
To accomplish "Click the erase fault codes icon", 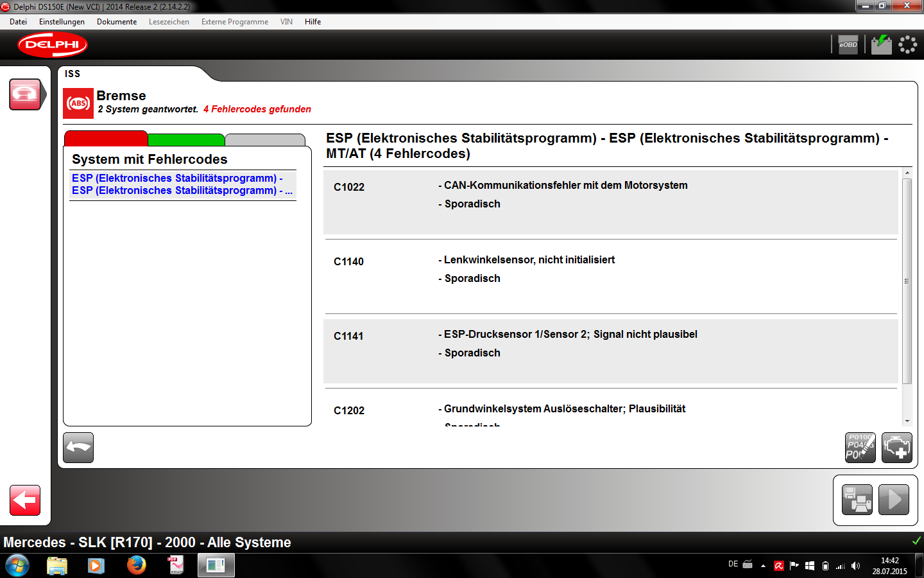I will click(x=860, y=448).
